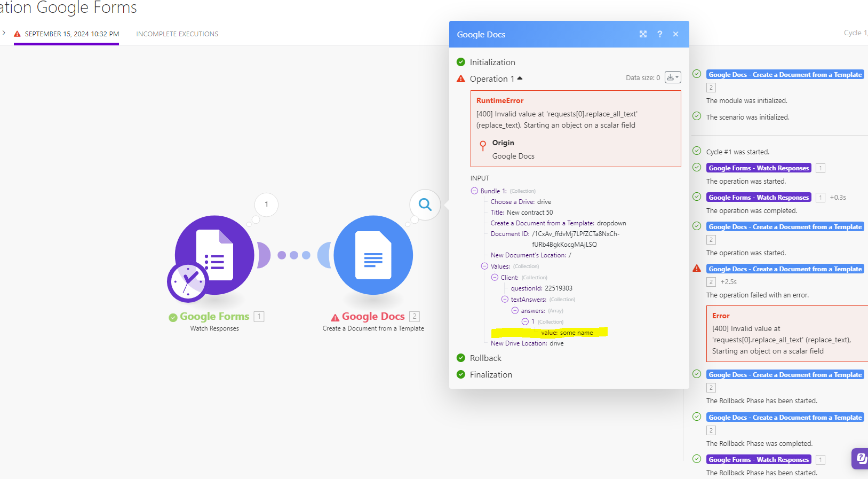
Task: Click badge 2 next to the +2.5s timing
Action: 711,282
